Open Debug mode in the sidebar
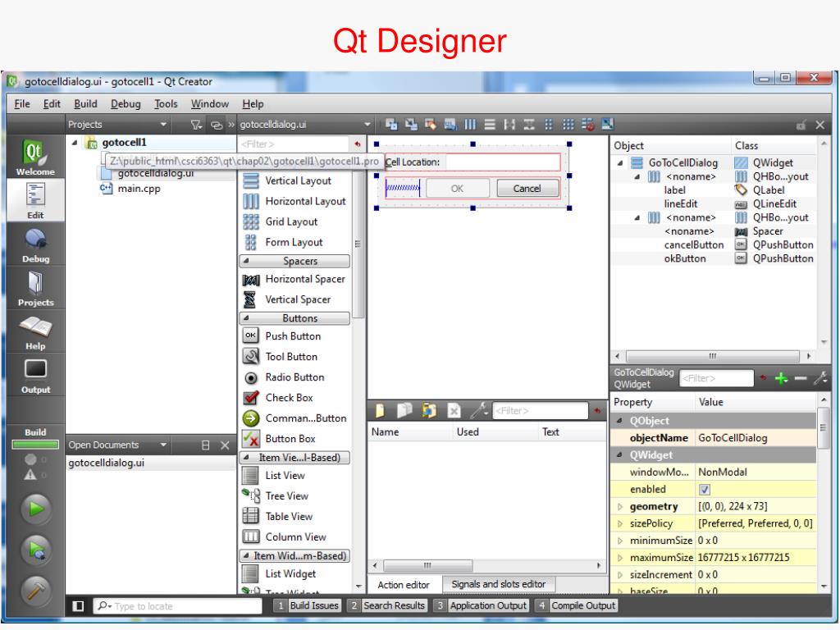The width and height of the screenshot is (840, 630). coord(35,244)
